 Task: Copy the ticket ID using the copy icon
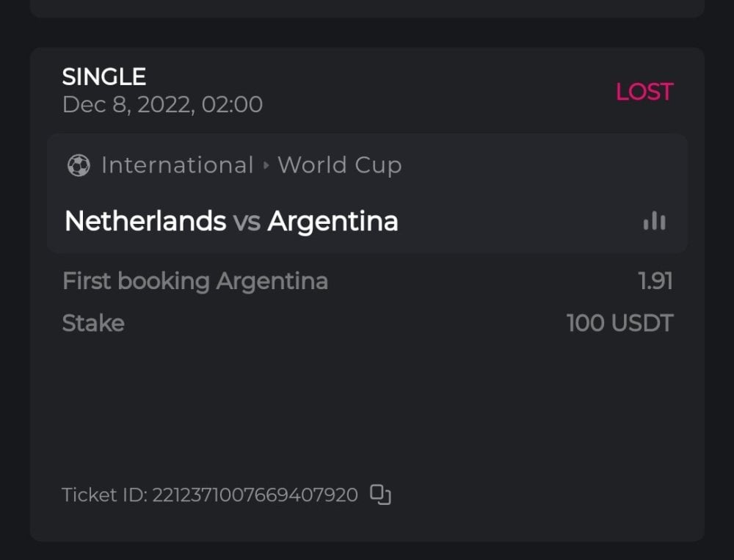point(380,495)
